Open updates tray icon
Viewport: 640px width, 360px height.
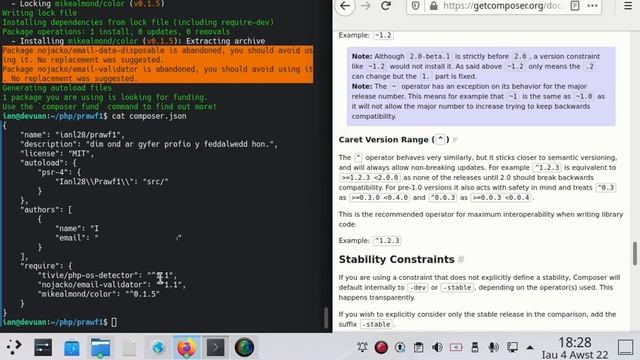tap(400, 347)
